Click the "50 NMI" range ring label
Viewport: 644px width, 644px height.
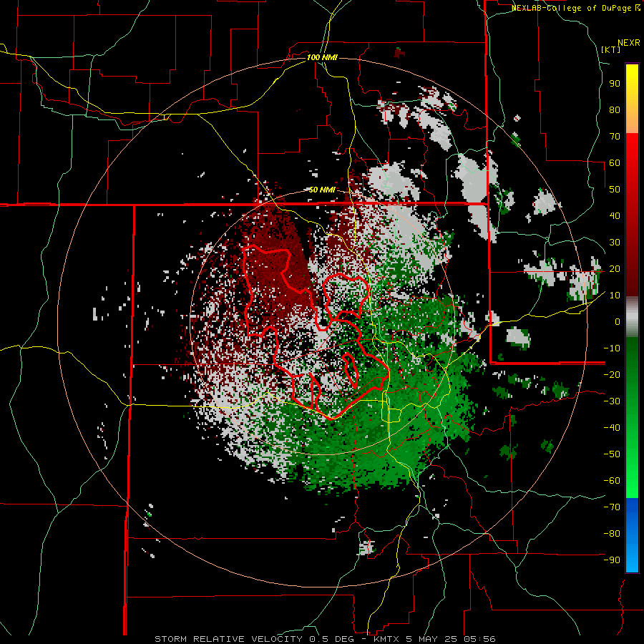click(322, 190)
